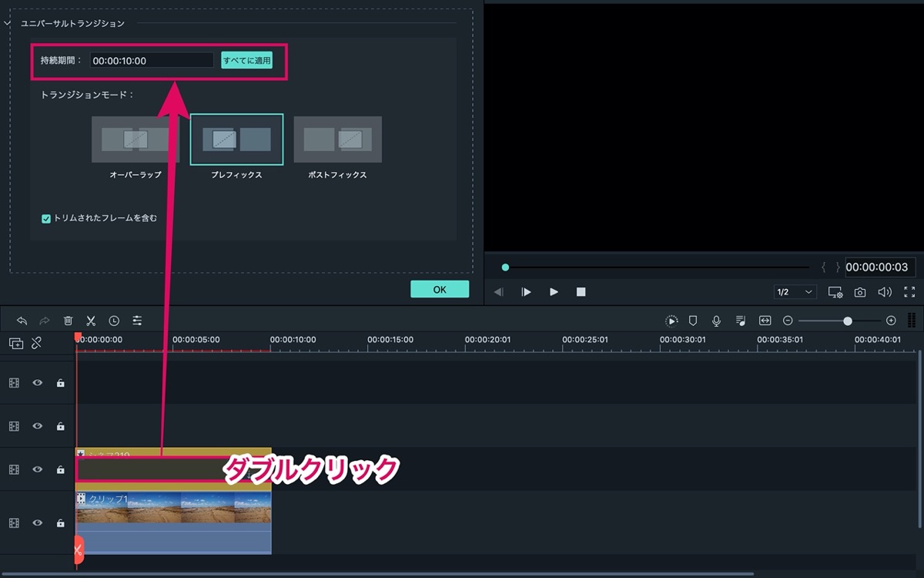Screen dimensions: 924x578
Task: Lock the yellow effect clip track
Action: pyautogui.click(x=60, y=469)
